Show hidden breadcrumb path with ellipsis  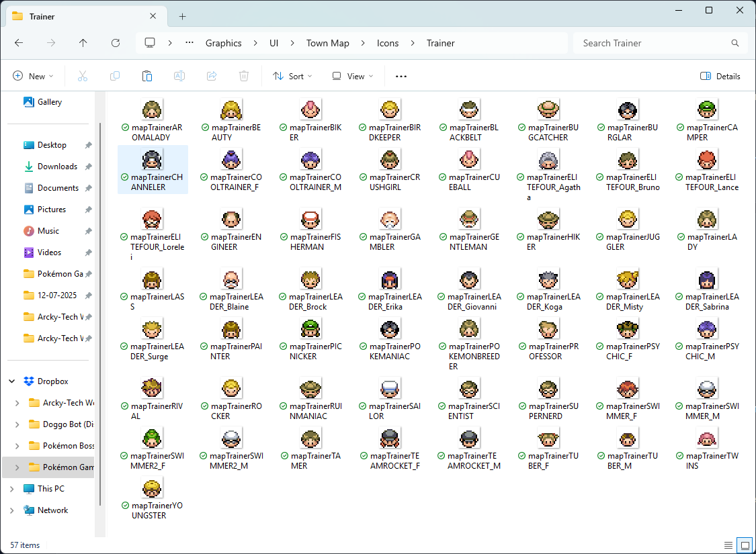190,42
